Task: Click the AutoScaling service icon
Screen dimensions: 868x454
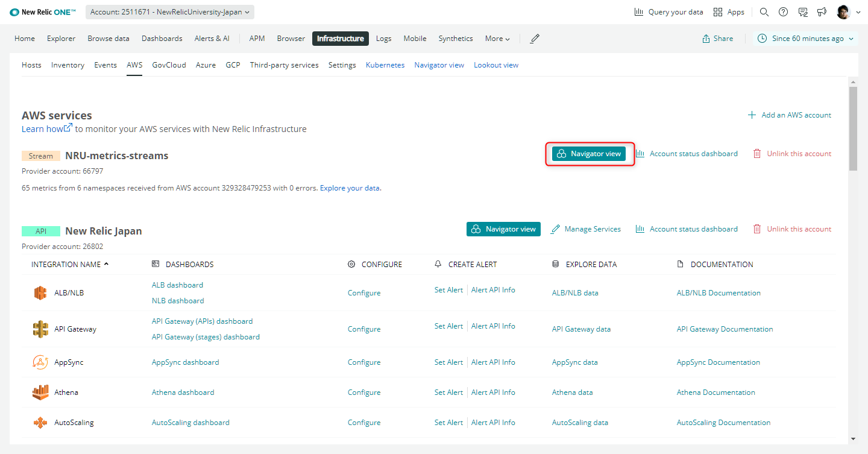Action: click(x=40, y=423)
